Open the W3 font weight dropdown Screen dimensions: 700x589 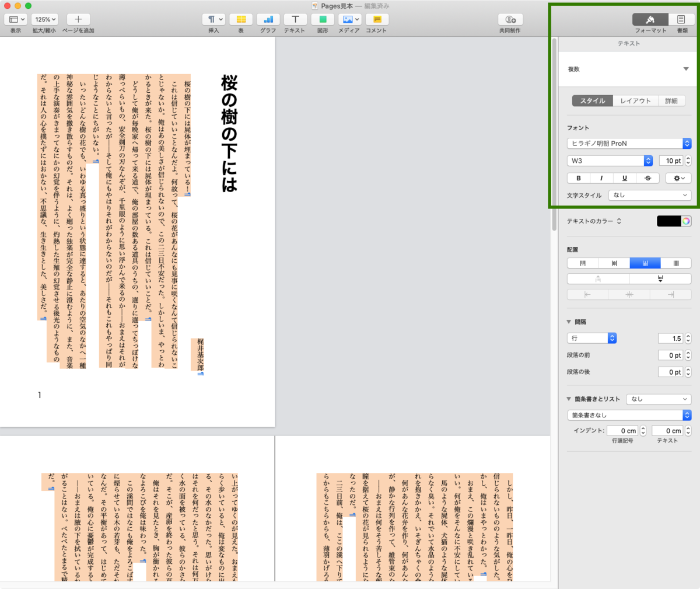point(610,161)
